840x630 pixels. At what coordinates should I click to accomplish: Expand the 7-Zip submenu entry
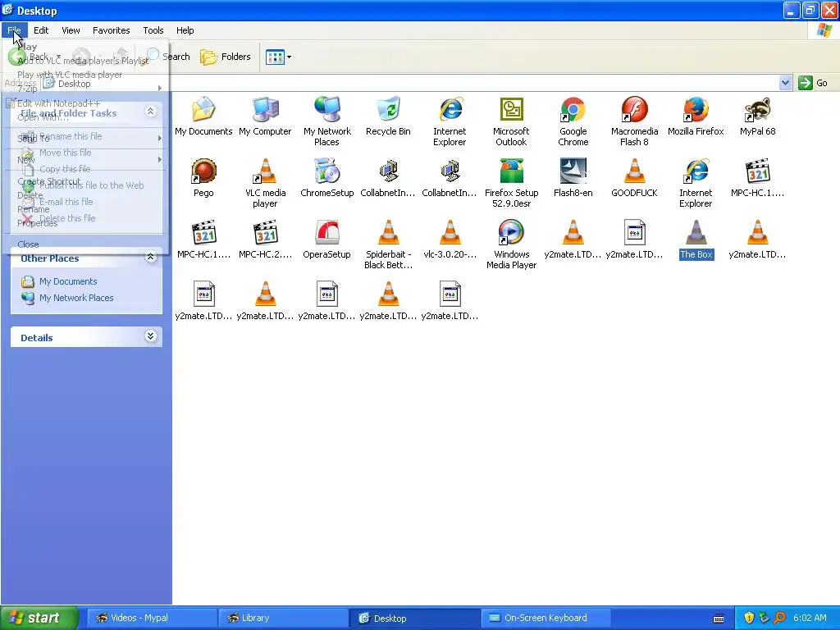tap(85, 89)
